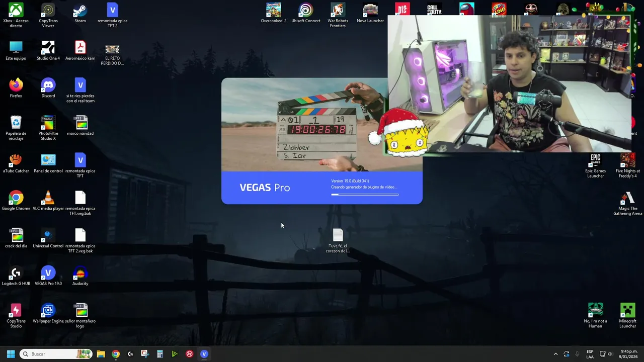The width and height of the screenshot is (644, 362).
Task: Select the VEGAS Pro 19.0 desktop shortcut
Action: point(48,276)
